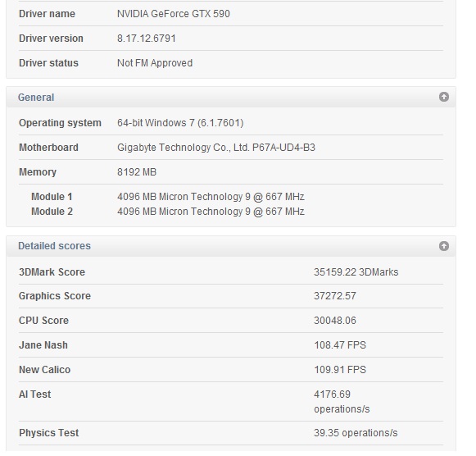
Task: Click the NVIDIA GeForce GTX 590 driver name
Action: [174, 14]
